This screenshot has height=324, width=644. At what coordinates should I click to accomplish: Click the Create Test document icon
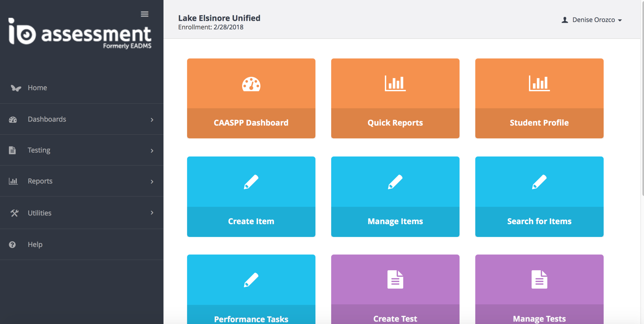[x=395, y=279]
